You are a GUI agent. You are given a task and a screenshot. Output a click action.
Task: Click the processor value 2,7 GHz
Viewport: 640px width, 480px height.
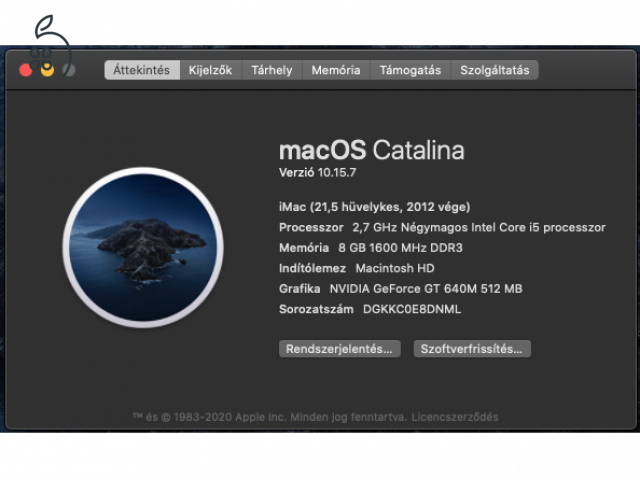[479, 227]
